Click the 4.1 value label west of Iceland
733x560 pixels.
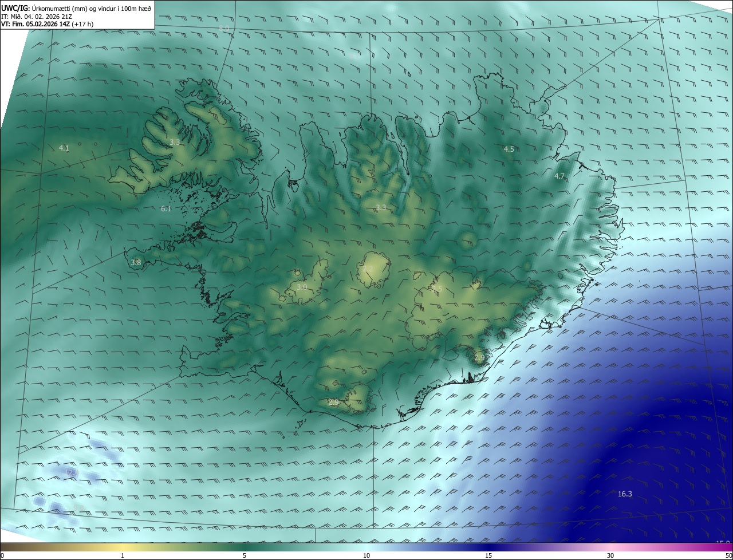[64, 148]
